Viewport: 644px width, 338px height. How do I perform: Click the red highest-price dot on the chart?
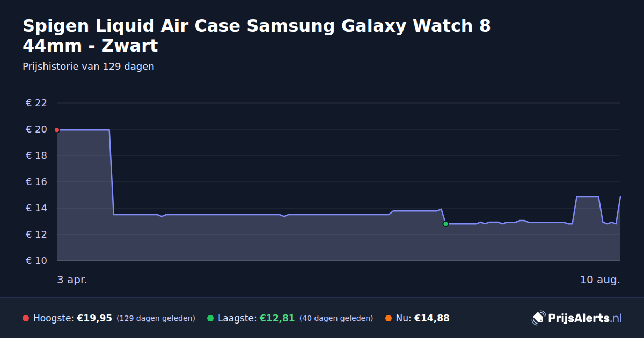57,130
